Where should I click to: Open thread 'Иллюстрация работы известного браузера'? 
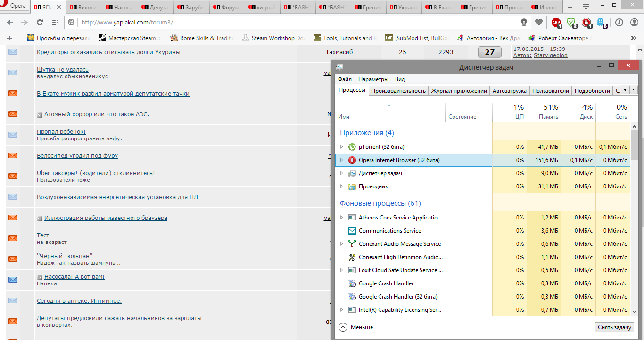pos(106,218)
